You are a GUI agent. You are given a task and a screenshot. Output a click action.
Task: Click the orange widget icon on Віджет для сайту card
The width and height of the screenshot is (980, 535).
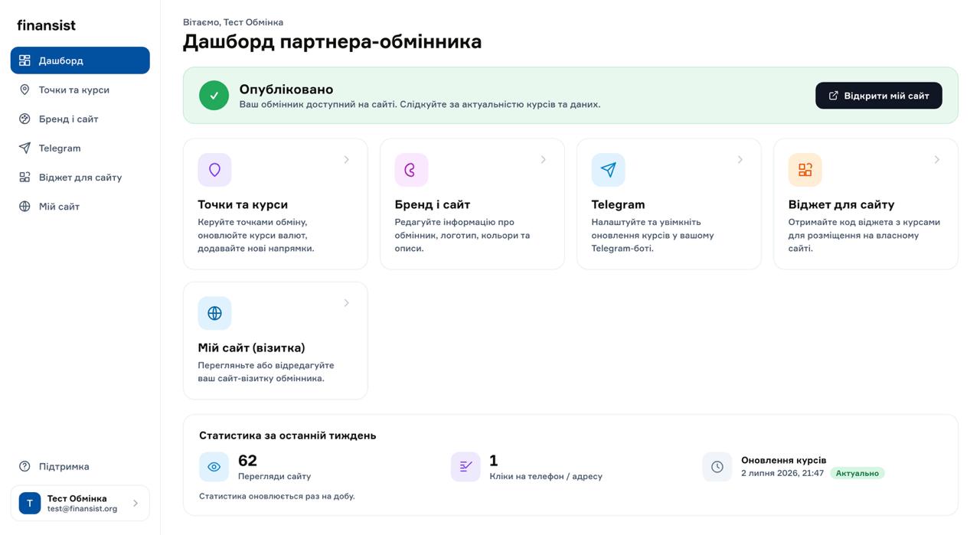click(805, 170)
